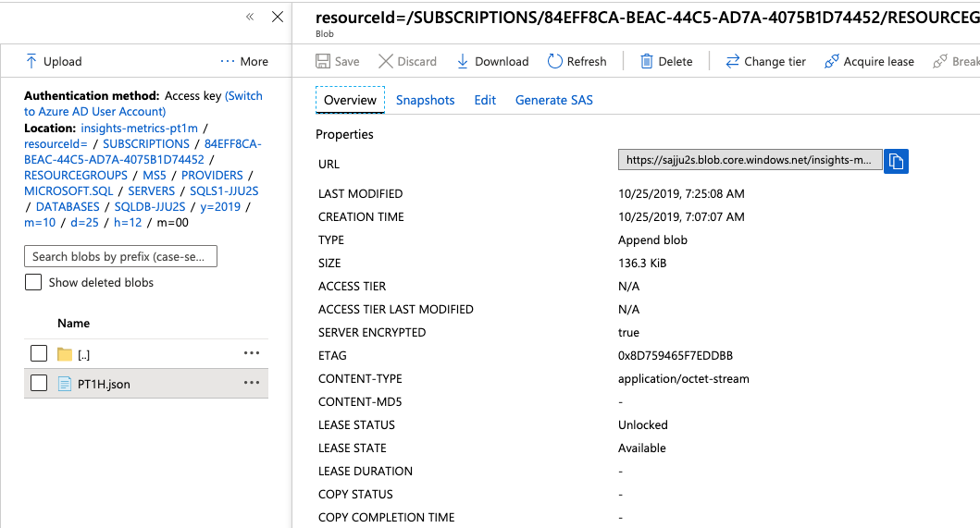Click the Download arrow icon
This screenshot has width=980, height=528.
(463, 61)
